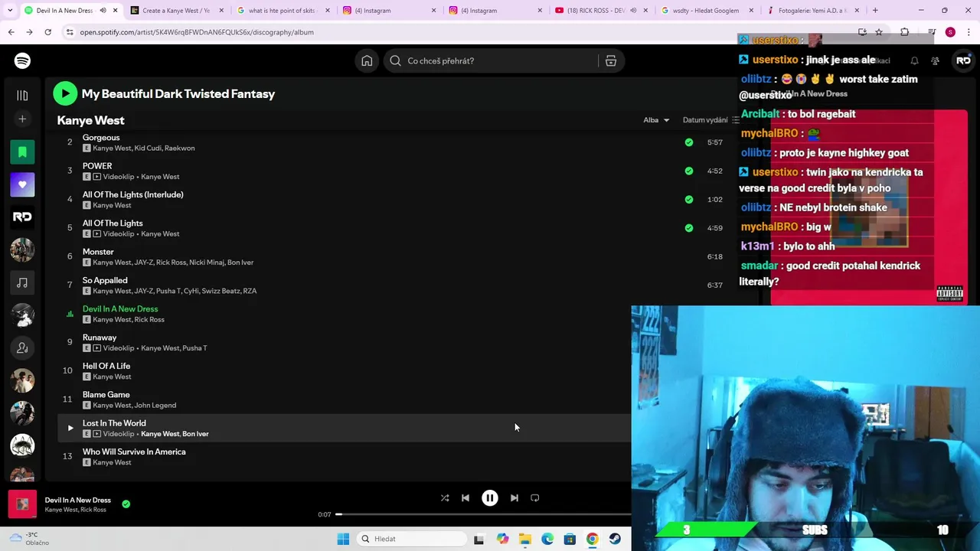Reload the page
This screenshot has height=551, width=980.
pyautogui.click(x=47, y=32)
